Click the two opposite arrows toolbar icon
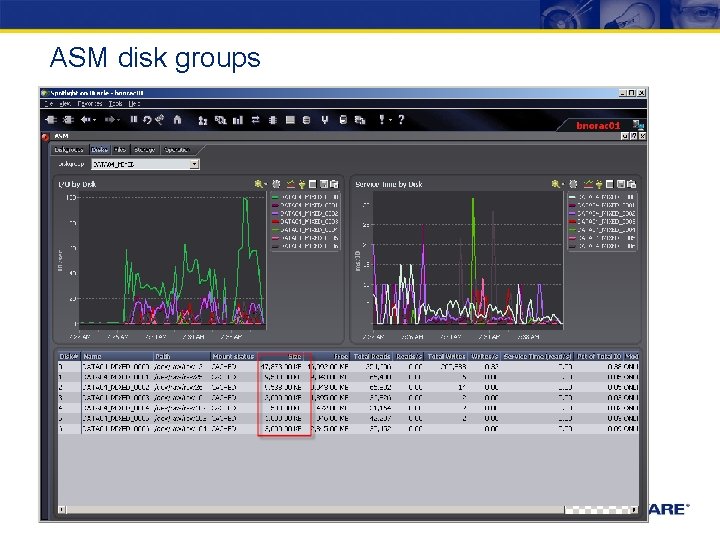Image resolution: width=720 pixels, height=540 pixels. point(255,120)
